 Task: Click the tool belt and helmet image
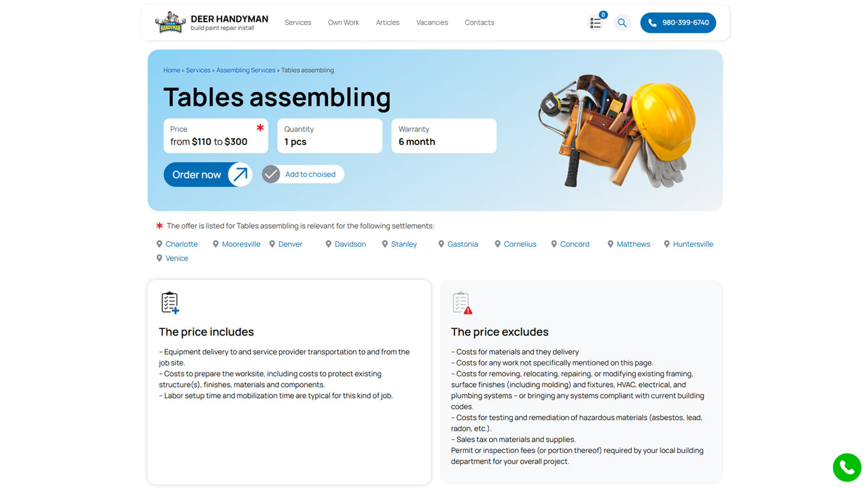617,131
